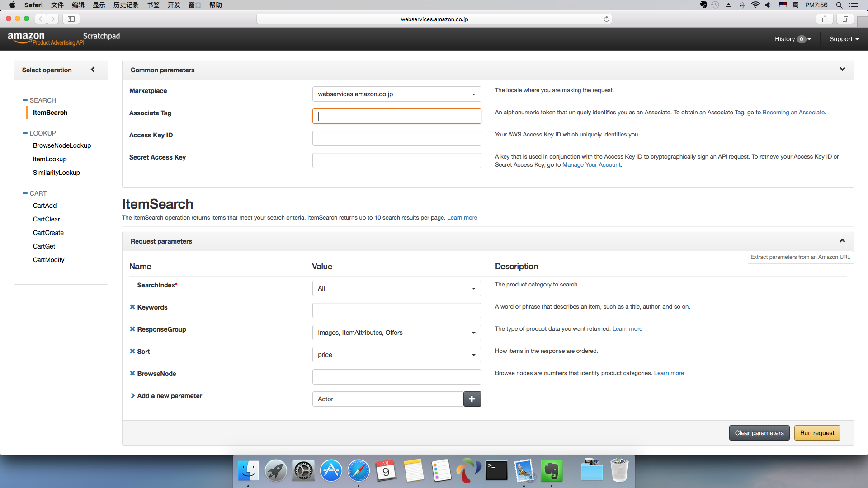Click the new parameter Actor field
Viewport: 868px width, 488px height.
388,399
